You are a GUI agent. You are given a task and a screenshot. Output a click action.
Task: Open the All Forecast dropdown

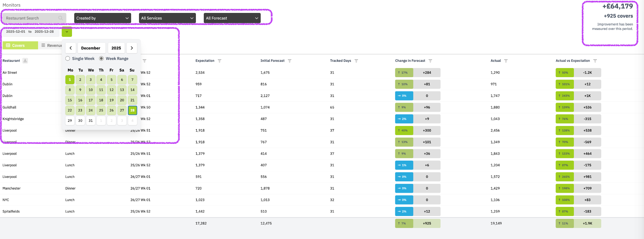click(232, 18)
